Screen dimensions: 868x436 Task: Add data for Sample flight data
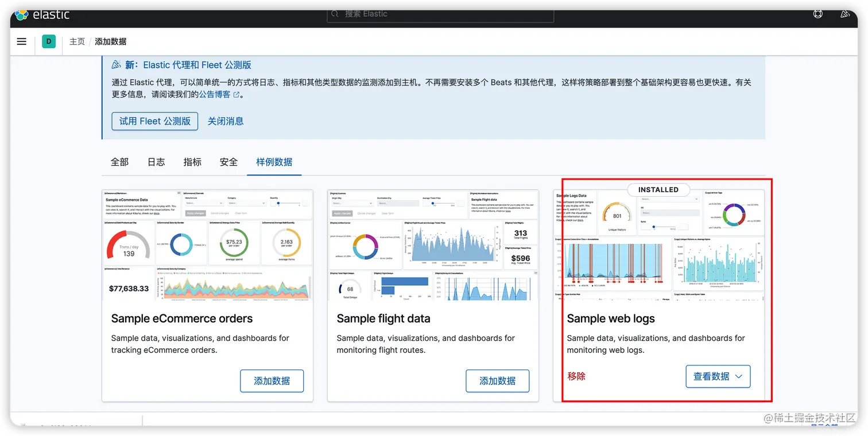pyautogui.click(x=498, y=381)
